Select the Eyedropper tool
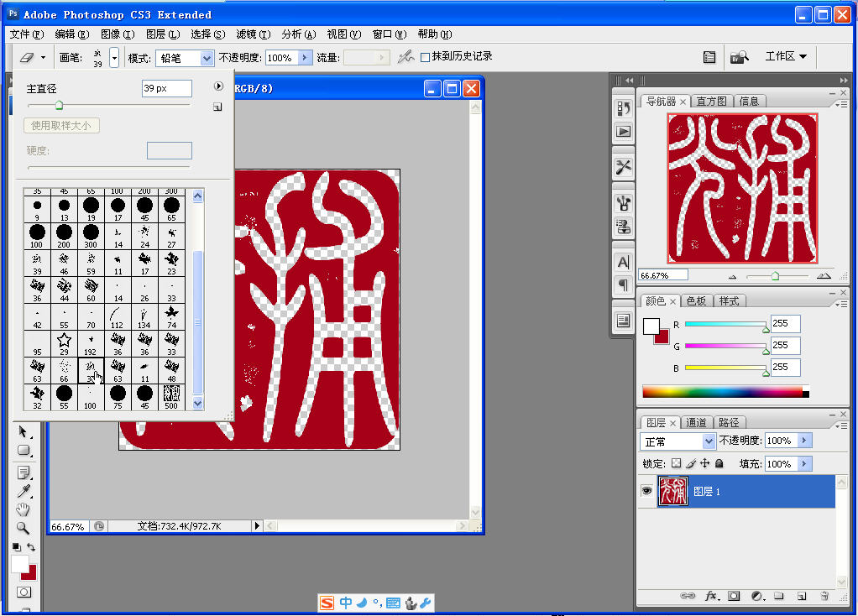The image size is (858, 616). tap(24, 489)
